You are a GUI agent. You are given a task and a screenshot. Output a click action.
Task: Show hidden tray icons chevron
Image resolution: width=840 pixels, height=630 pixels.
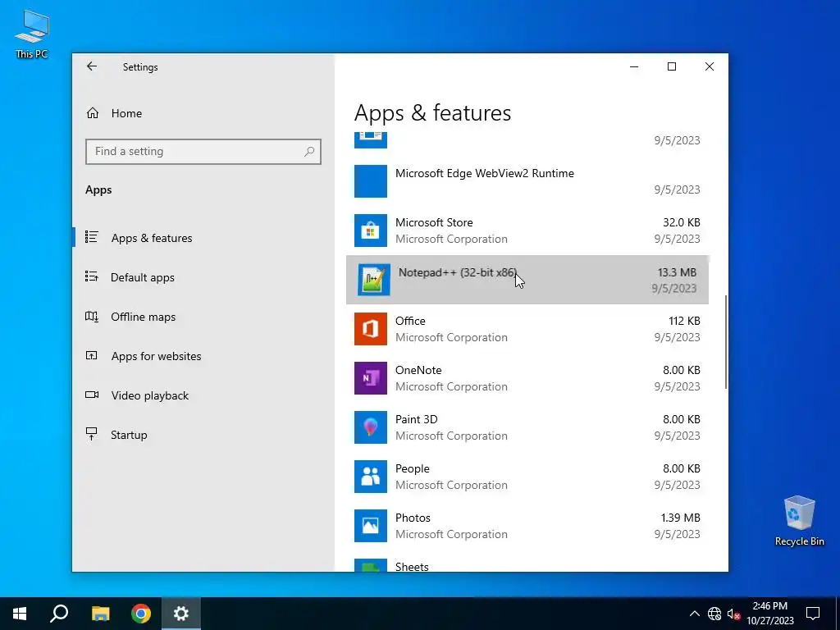[x=694, y=614]
